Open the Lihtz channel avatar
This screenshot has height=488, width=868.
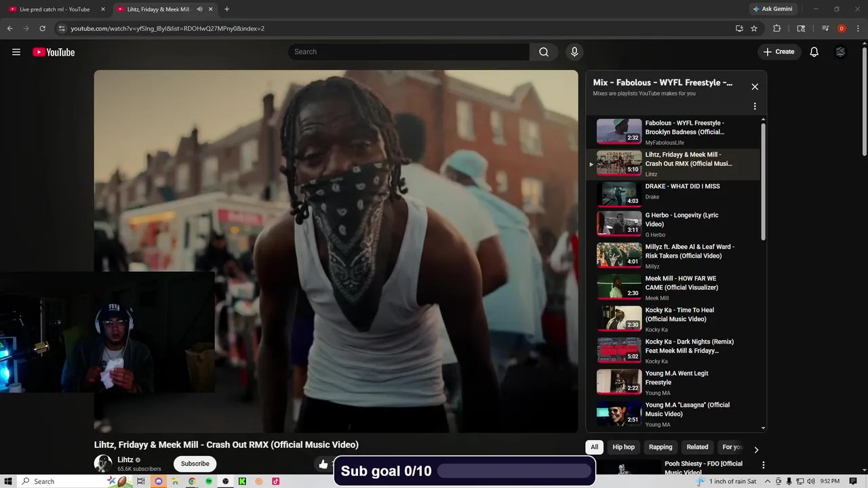point(103,464)
